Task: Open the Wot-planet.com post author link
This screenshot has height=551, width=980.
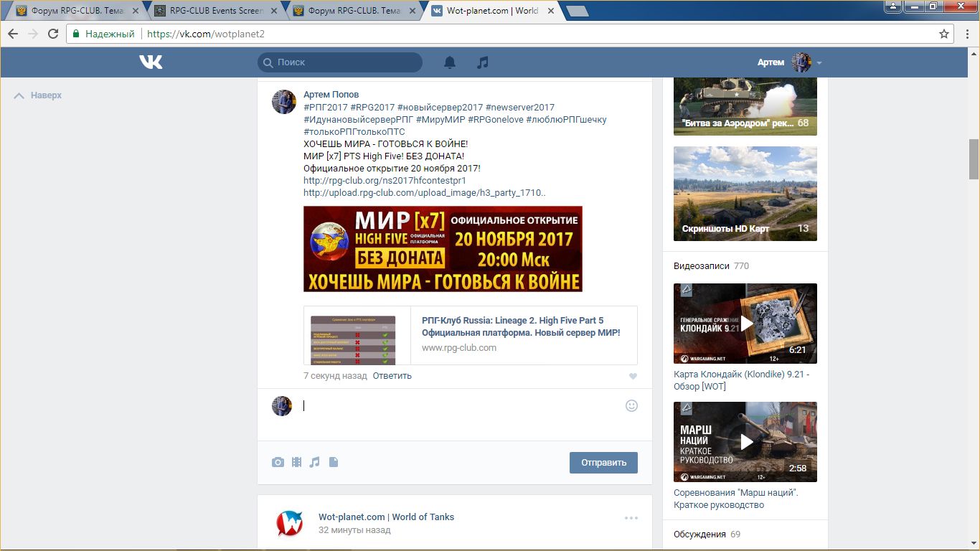Action: [386, 517]
